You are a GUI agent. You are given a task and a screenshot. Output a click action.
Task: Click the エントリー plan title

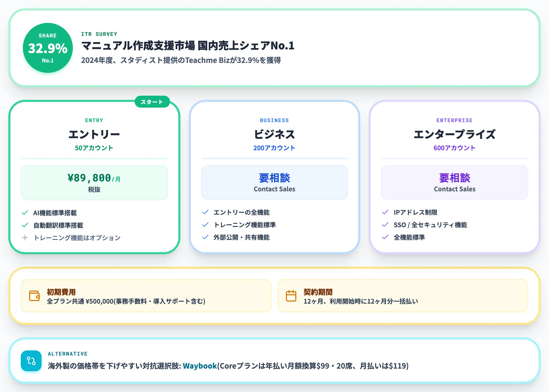pyautogui.click(x=94, y=134)
